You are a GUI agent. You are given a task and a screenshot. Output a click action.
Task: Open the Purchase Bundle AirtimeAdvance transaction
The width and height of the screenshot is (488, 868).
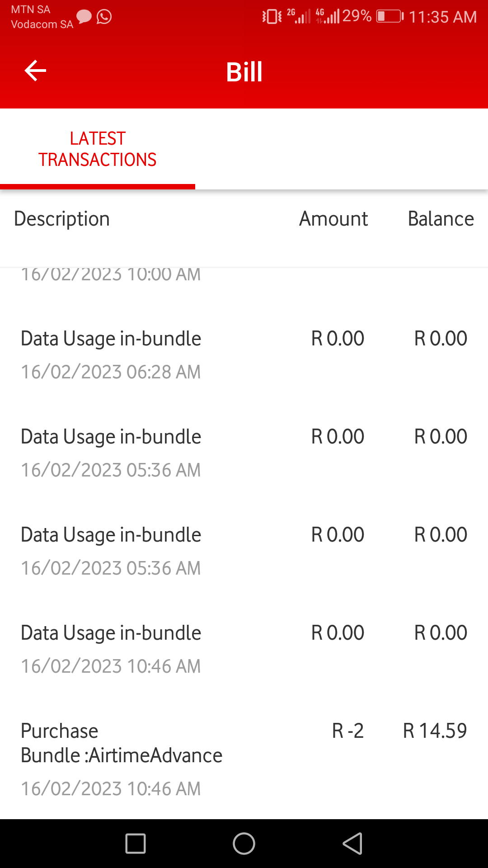tap(122, 755)
